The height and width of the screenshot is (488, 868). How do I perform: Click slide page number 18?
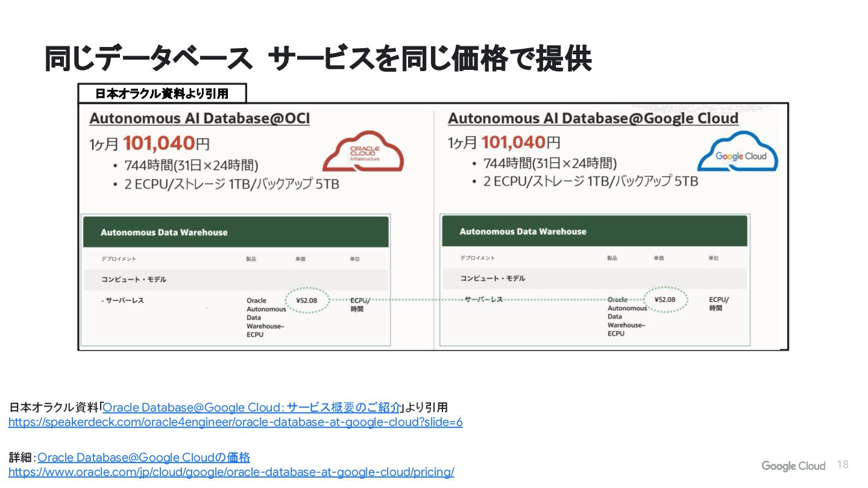(843, 465)
